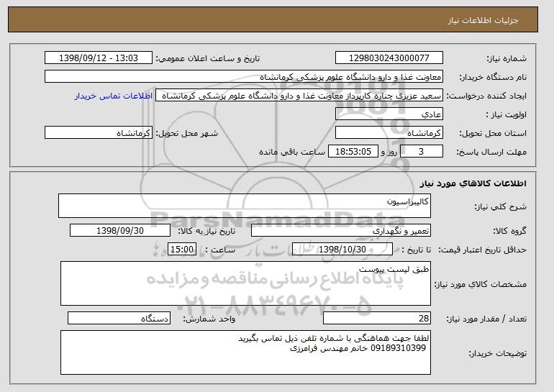Viewport: 554px width, 392px height.
Task: Click the label نام دستگاه خریدار
Action: (x=493, y=78)
